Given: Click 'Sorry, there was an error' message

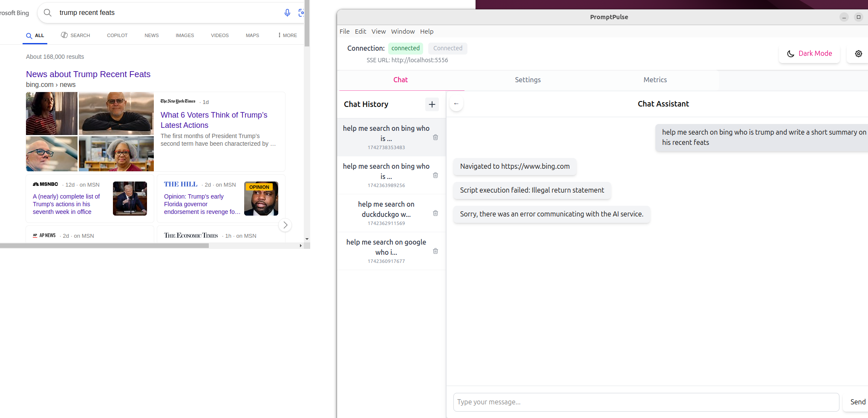Looking at the screenshot, I should point(551,214).
